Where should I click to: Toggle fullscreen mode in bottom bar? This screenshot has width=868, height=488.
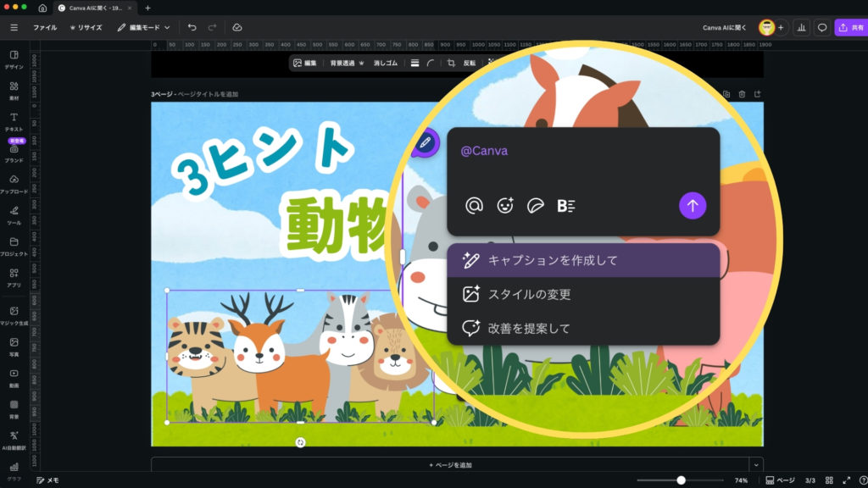click(846, 480)
